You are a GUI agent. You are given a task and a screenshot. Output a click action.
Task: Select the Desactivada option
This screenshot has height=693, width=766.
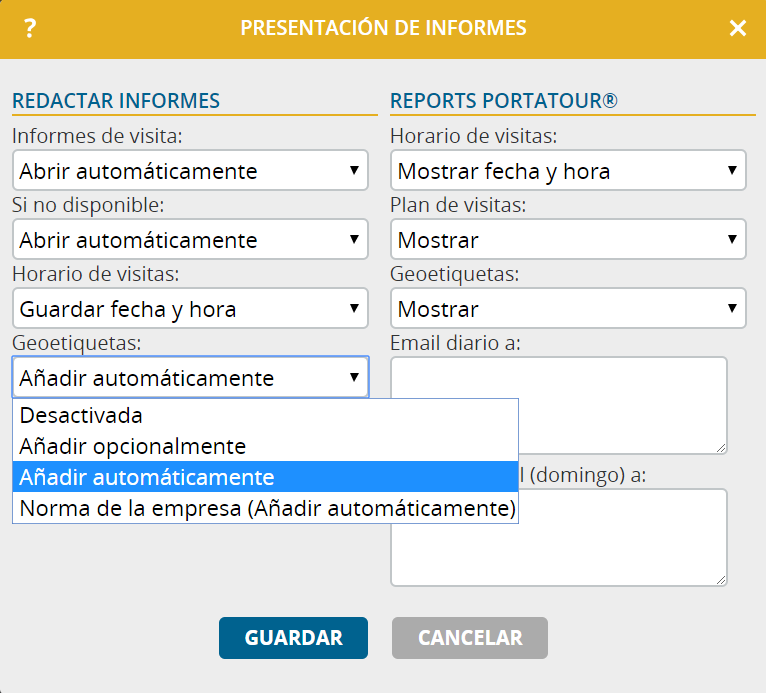tap(265, 415)
